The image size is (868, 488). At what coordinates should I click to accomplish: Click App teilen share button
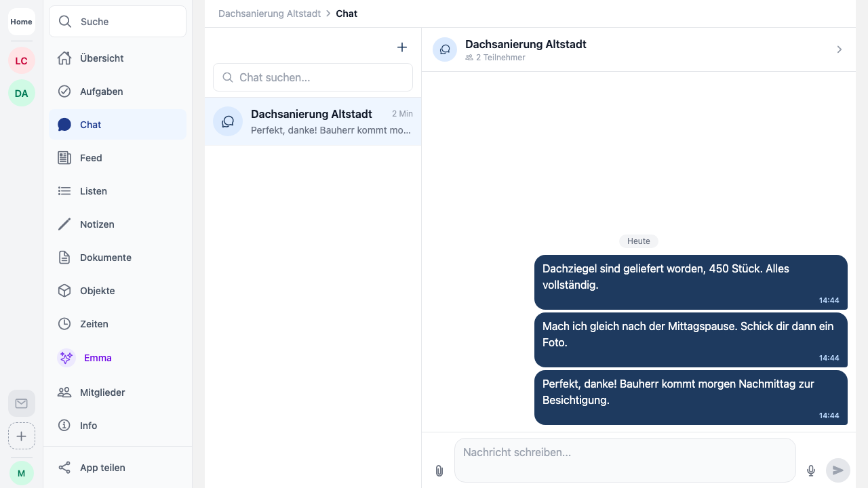point(117,468)
